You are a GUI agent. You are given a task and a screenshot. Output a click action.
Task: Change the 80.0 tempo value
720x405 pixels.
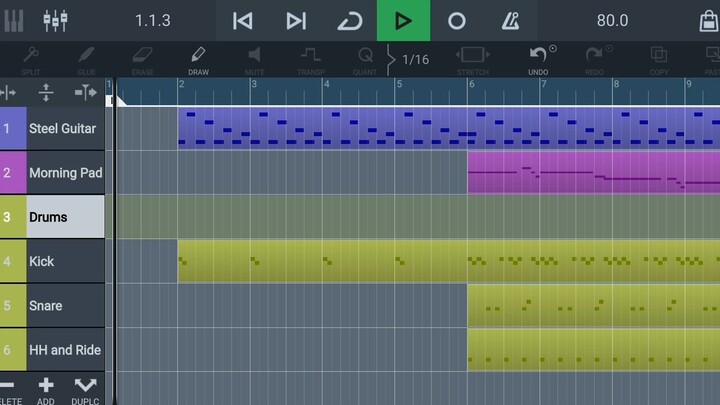coord(612,21)
